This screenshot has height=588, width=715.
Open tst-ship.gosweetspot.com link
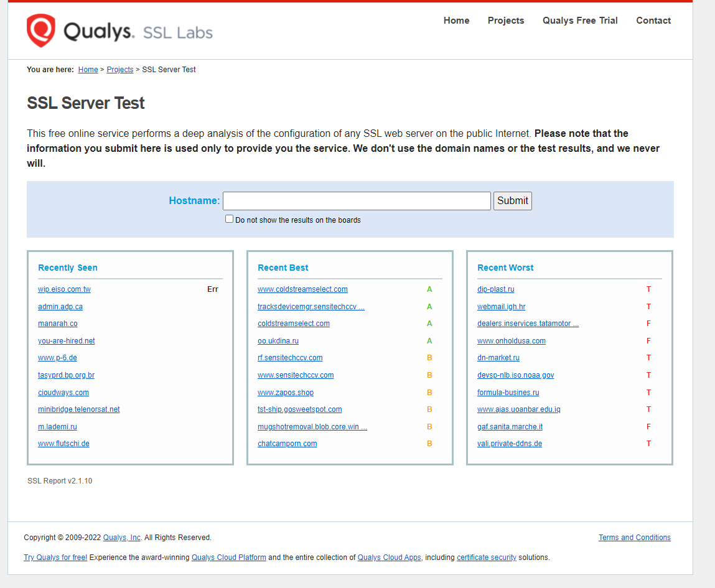point(299,409)
